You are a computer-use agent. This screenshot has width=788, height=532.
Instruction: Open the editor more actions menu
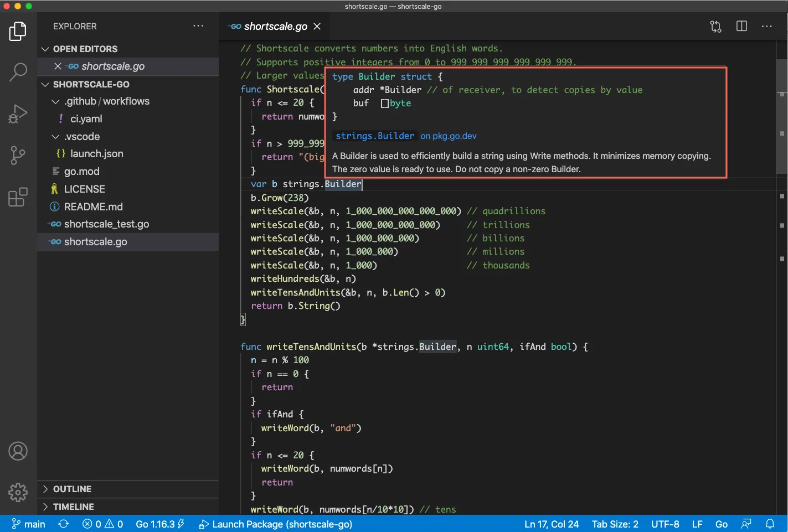coord(767,26)
